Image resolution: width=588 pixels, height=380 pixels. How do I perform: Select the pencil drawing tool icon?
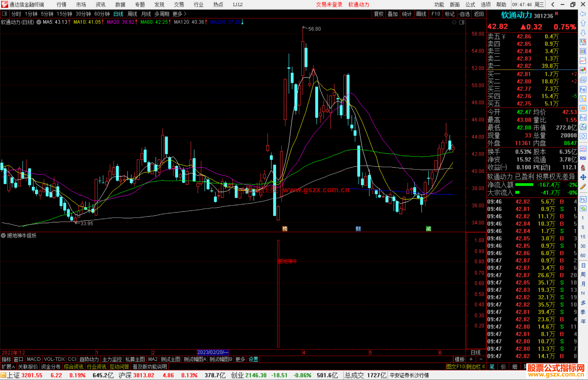coord(583,187)
